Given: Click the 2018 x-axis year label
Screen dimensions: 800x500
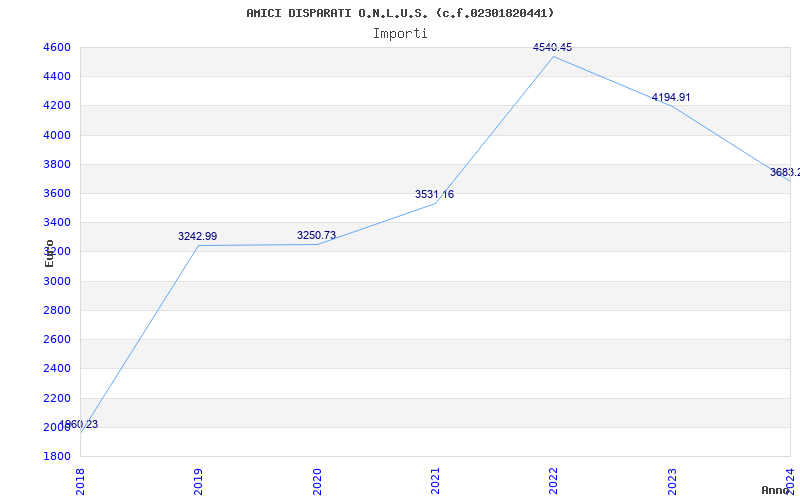Looking at the screenshot, I should [80, 482].
